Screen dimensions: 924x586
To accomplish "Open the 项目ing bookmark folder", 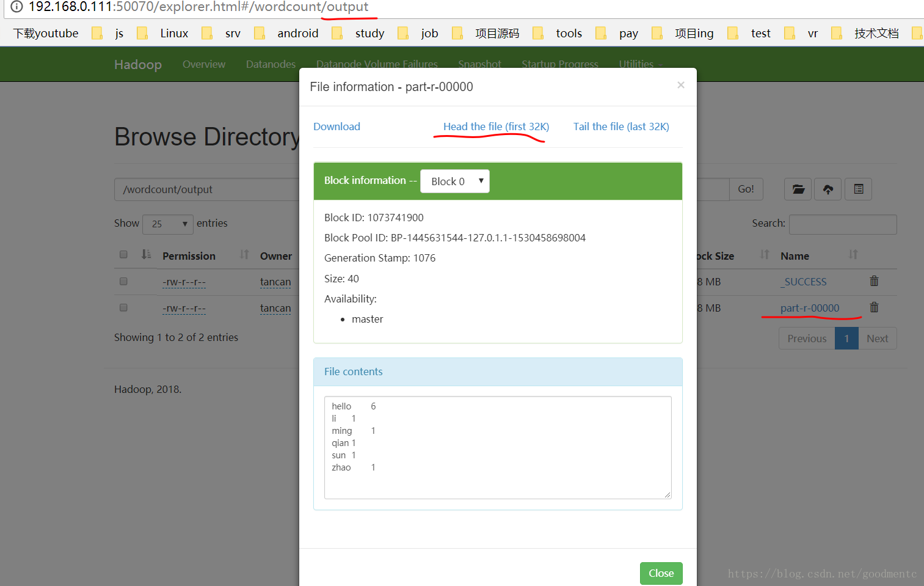I will click(x=683, y=33).
